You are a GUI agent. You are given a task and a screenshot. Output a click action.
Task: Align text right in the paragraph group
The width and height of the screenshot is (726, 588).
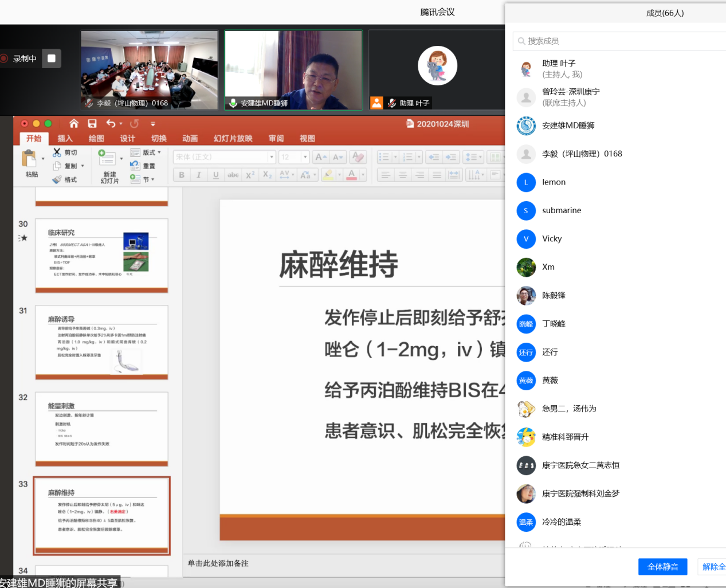point(420,175)
